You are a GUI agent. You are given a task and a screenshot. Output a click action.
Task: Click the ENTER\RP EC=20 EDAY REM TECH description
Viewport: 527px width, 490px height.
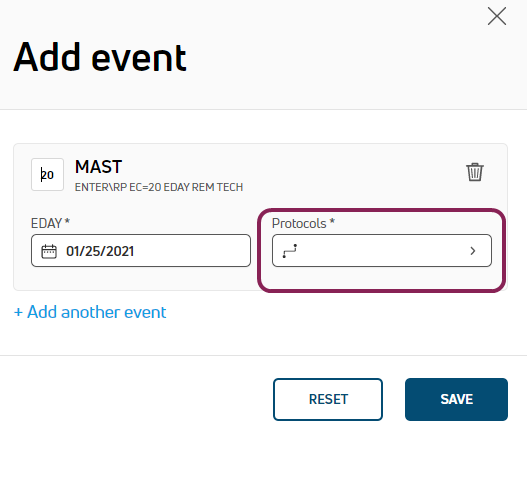pyautogui.click(x=159, y=187)
